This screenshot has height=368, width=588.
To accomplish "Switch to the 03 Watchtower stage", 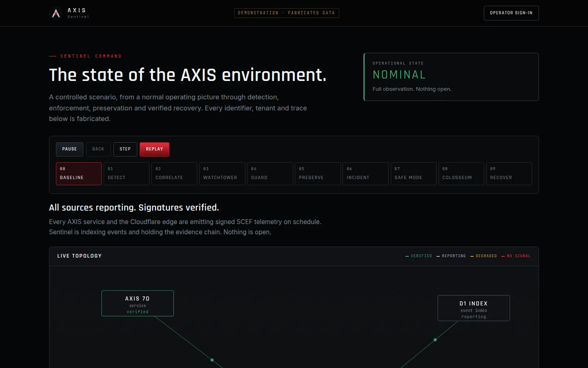I will (222, 174).
